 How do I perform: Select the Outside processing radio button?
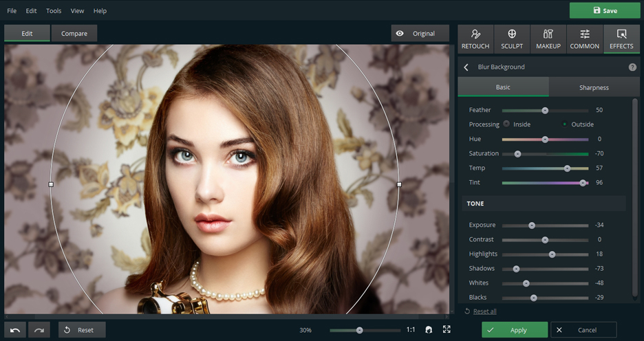[565, 124]
